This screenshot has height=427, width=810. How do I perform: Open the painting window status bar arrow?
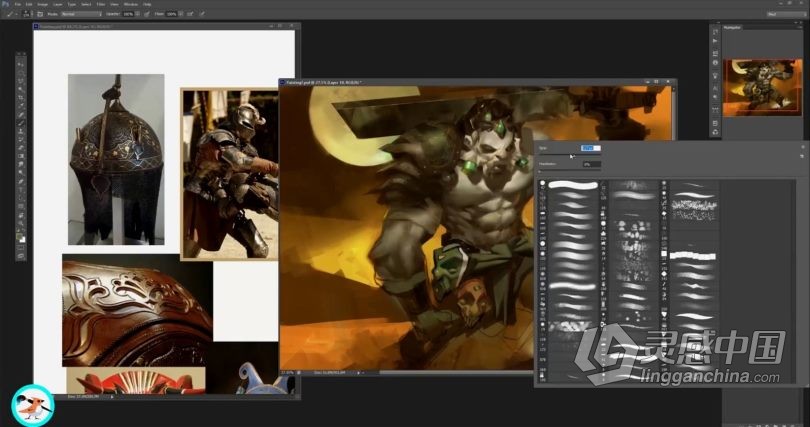(359, 372)
